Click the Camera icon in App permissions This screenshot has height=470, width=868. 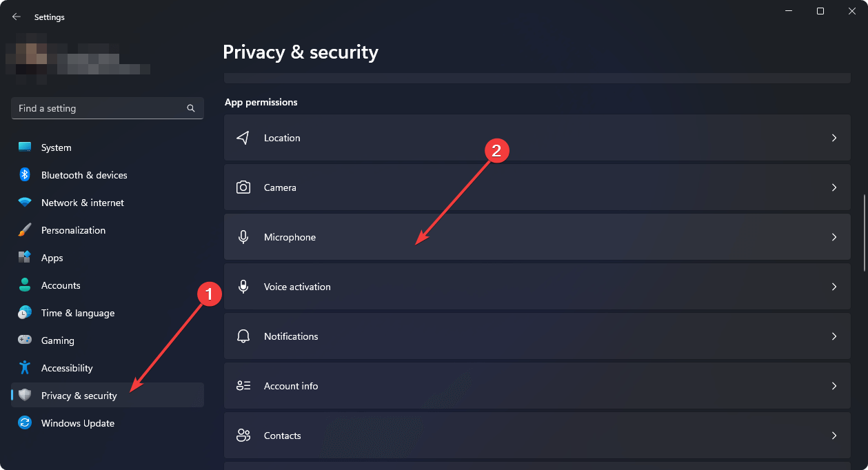tap(243, 187)
